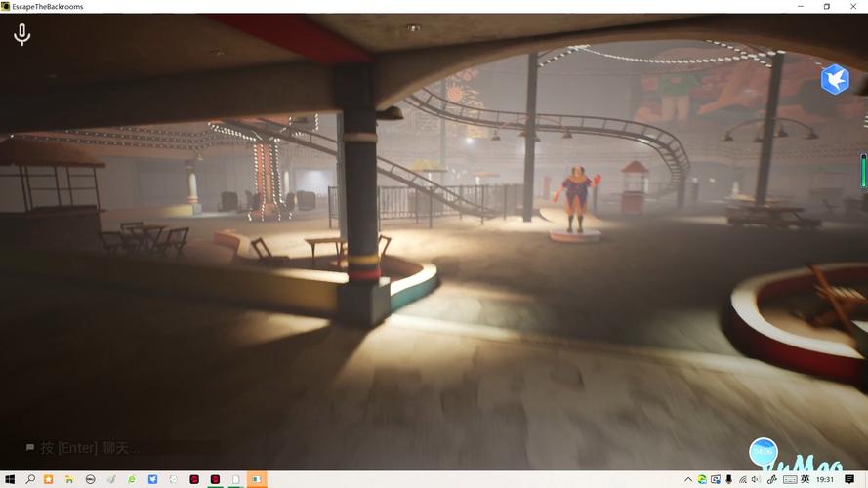Click the display projection tray icon
Image resolution: width=868 pixels, height=488 pixels.
(716, 479)
